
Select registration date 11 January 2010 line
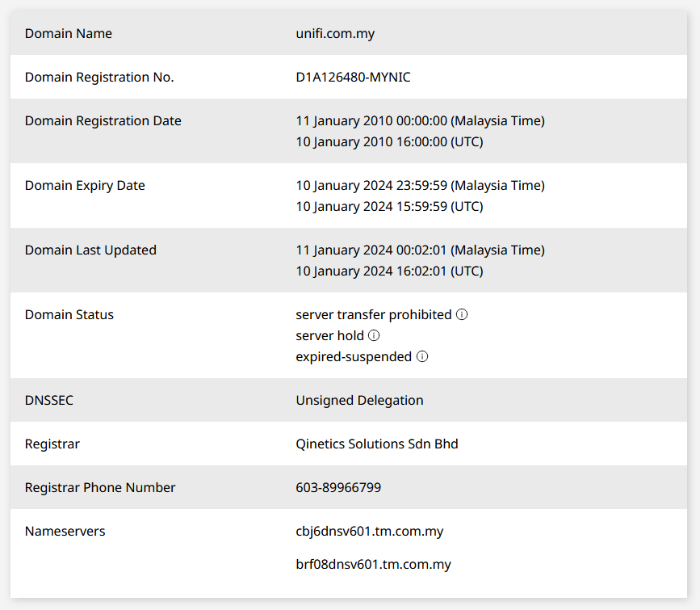point(420,120)
